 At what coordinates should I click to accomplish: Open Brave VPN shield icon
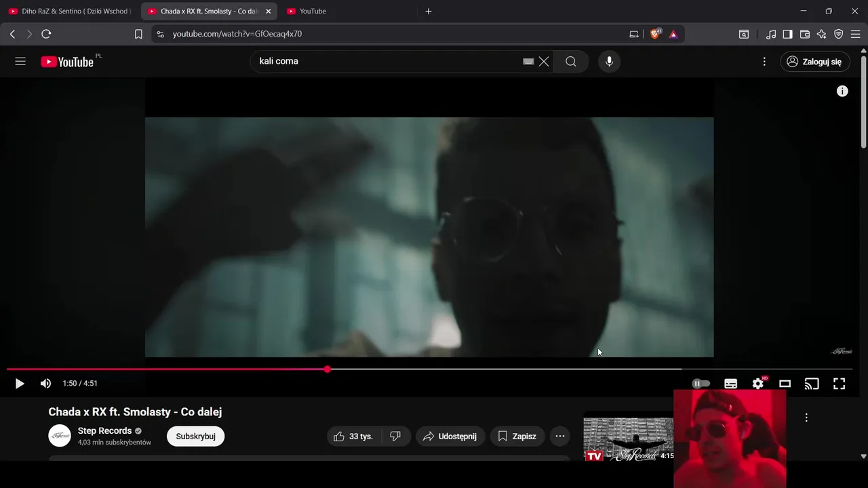pyautogui.click(x=838, y=34)
